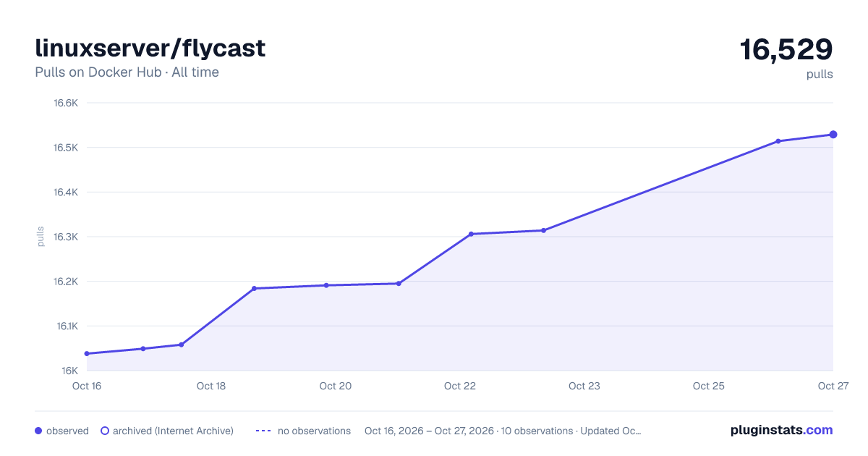Click the 16.3K y-axis label
Screen dimensions: 868x456
[x=66, y=237]
